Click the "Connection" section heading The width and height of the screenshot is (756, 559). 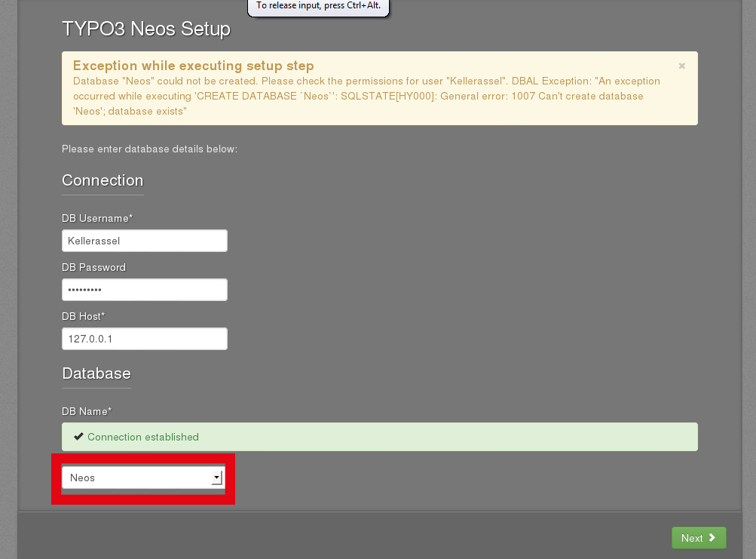pyautogui.click(x=103, y=180)
